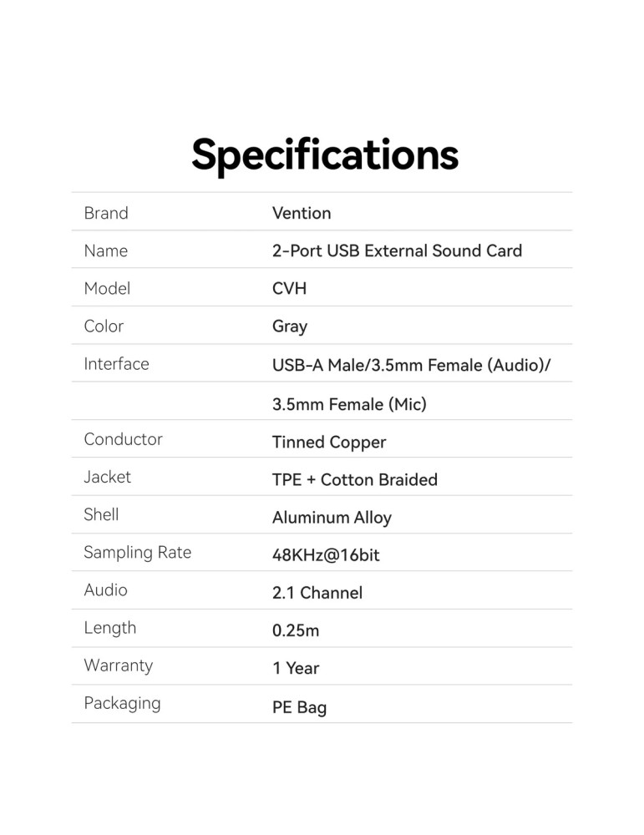The image size is (644, 835).
Task: Select the 0.25m length value
Action: point(296,630)
